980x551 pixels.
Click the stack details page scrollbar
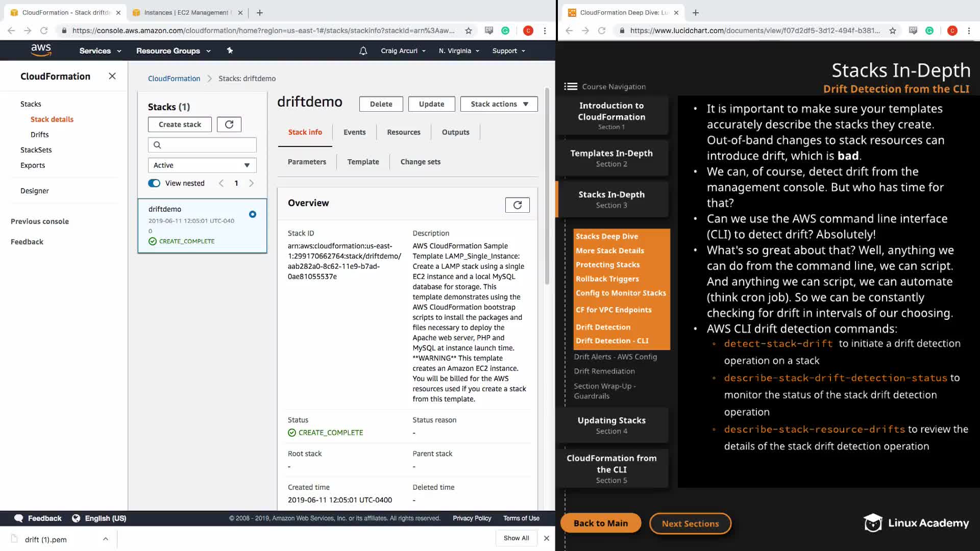coord(547,186)
